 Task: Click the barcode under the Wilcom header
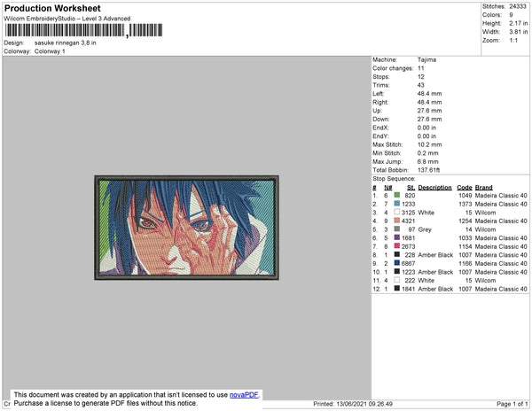click(x=84, y=30)
